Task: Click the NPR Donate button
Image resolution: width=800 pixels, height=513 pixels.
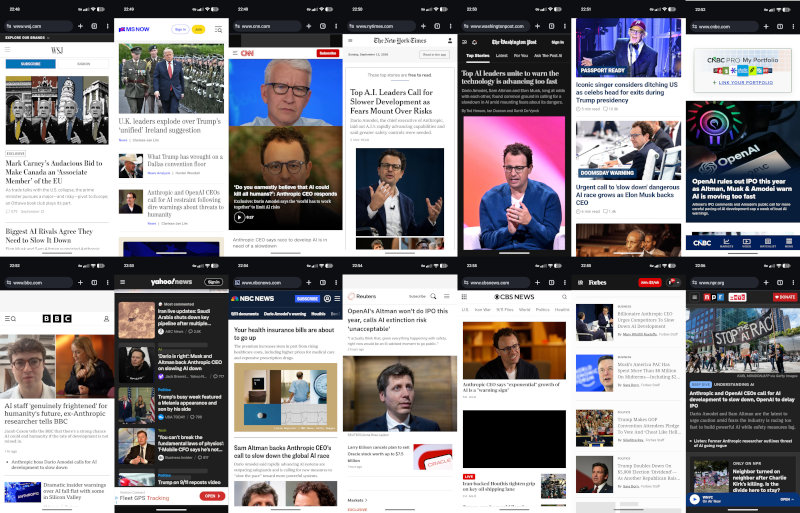Action: pyautogui.click(x=785, y=297)
